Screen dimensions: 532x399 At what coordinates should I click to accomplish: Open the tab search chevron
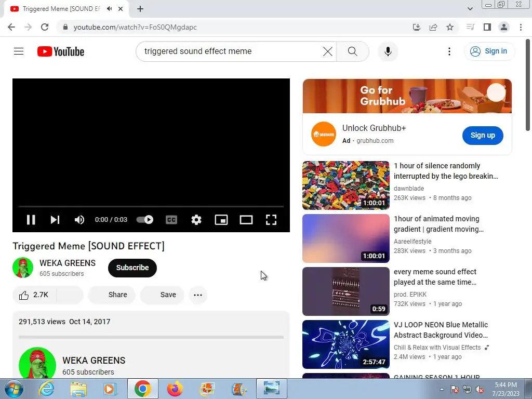[x=470, y=9]
